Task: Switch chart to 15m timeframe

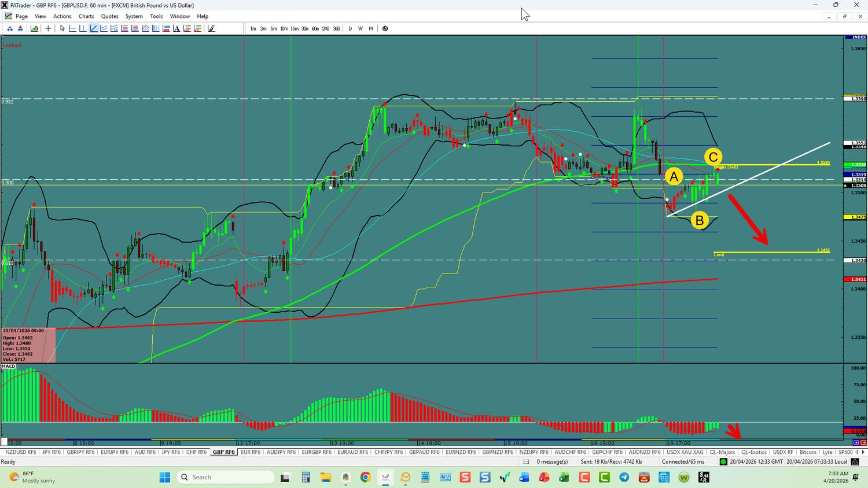Action: [x=295, y=28]
